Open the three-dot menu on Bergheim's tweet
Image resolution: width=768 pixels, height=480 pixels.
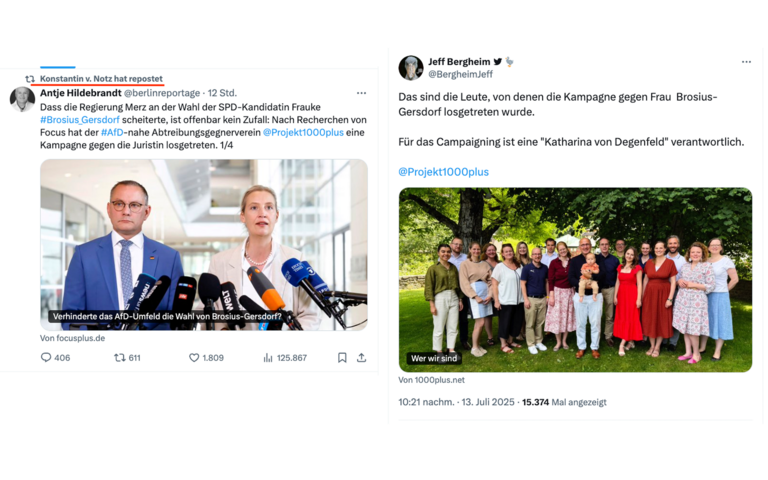tap(746, 62)
